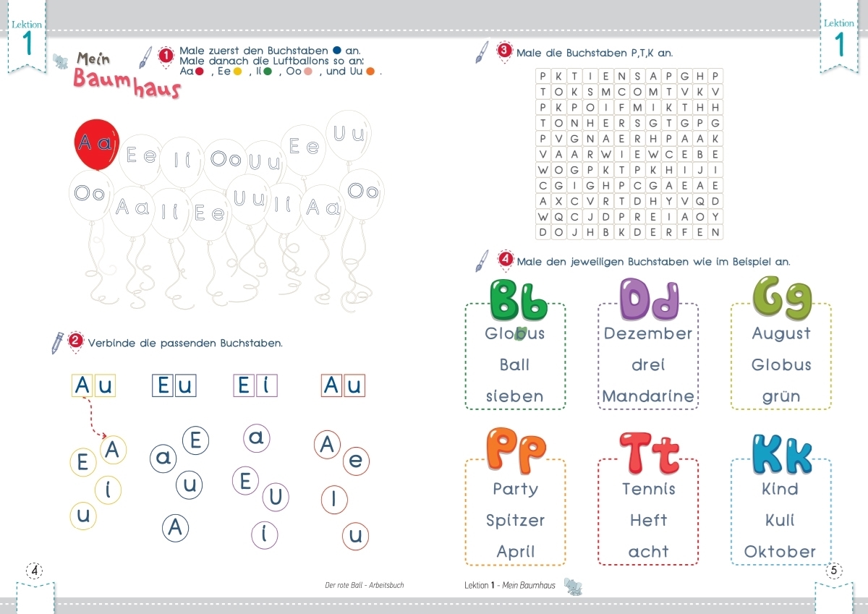Select the purple-bordered Ei letter box
The width and height of the screenshot is (868, 614).
[x=257, y=385]
